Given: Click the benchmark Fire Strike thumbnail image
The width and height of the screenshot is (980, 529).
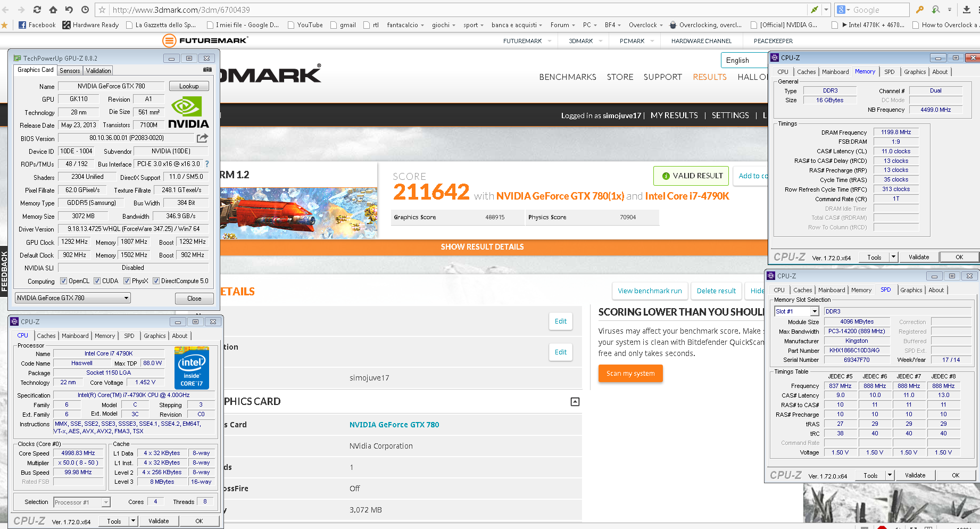Looking at the screenshot, I should tap(299, 213).
